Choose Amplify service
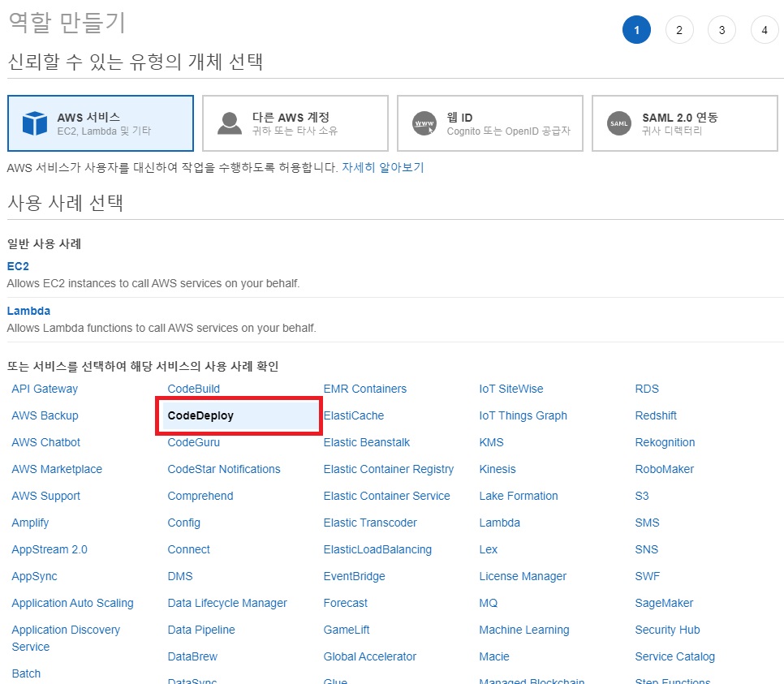784x684 pixels. coord(31,523)
